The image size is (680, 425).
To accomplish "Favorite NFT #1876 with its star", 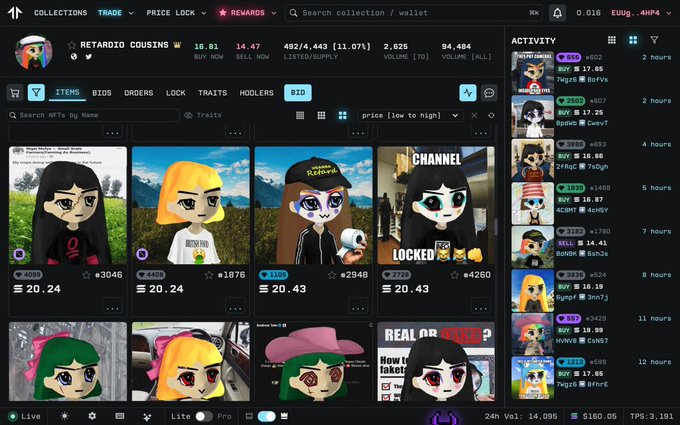I will click(209, 275).
